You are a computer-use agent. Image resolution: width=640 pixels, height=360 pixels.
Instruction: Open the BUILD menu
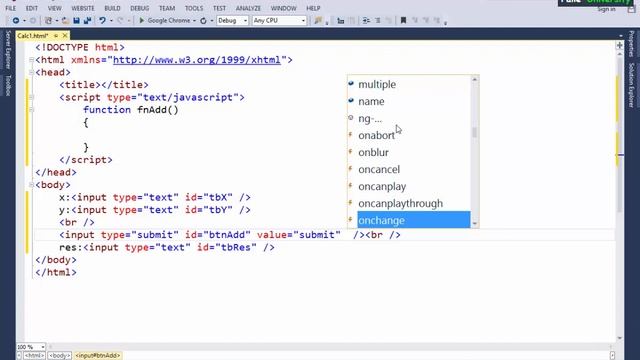click(112, 8)
